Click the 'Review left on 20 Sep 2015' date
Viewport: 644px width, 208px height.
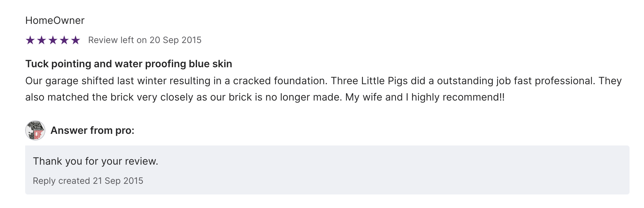(144, 40)
